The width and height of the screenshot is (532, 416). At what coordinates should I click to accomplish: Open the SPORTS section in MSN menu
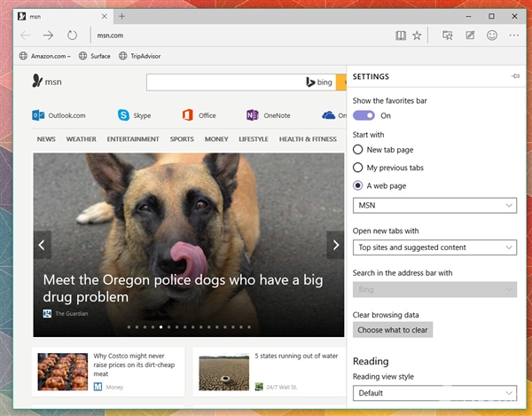182,139
